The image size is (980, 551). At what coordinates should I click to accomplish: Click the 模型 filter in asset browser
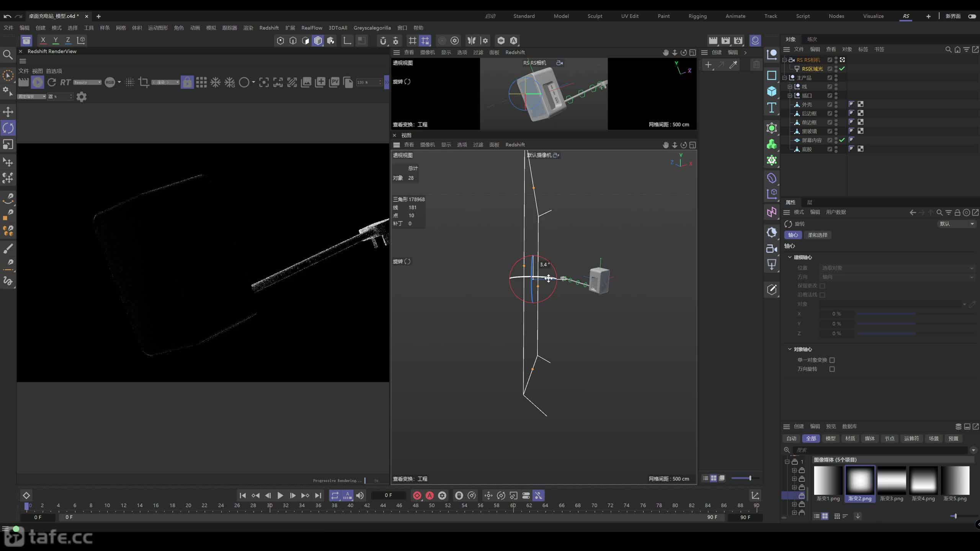pos(830,439)
